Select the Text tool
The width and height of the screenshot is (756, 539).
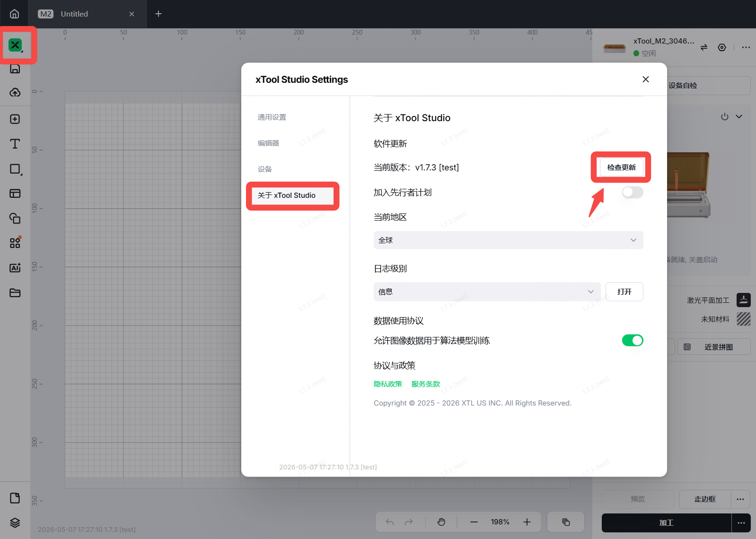coord(15,144)
